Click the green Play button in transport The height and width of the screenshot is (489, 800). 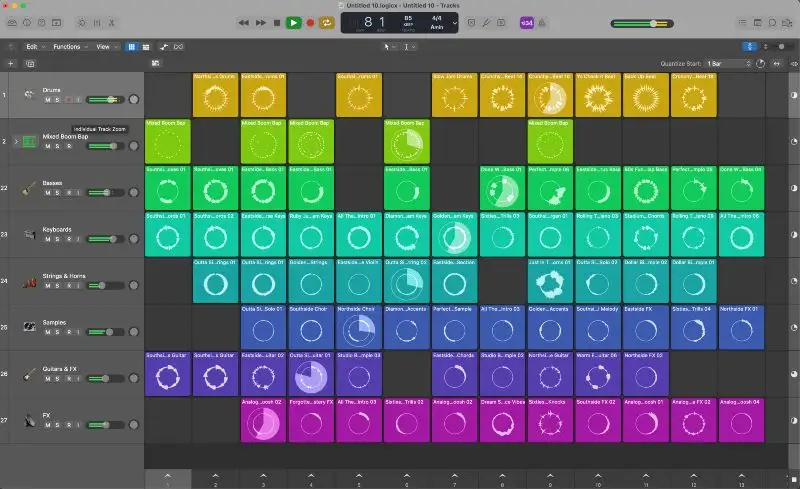(293, 22)
